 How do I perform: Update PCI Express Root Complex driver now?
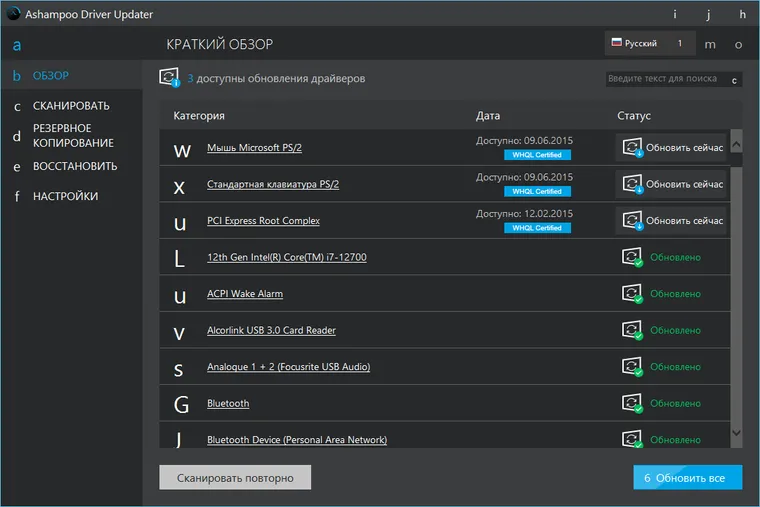pyautogui.click(x=671, y=221)
